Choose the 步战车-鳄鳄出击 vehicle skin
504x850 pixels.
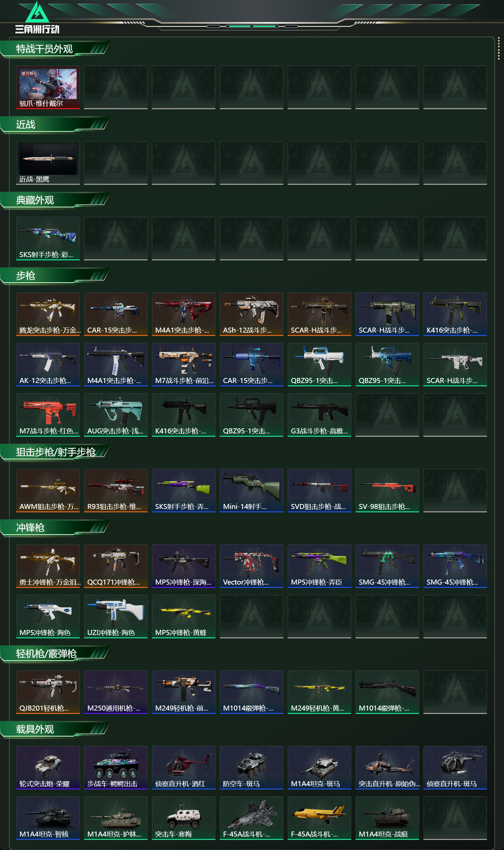click(x=116, y=767)
